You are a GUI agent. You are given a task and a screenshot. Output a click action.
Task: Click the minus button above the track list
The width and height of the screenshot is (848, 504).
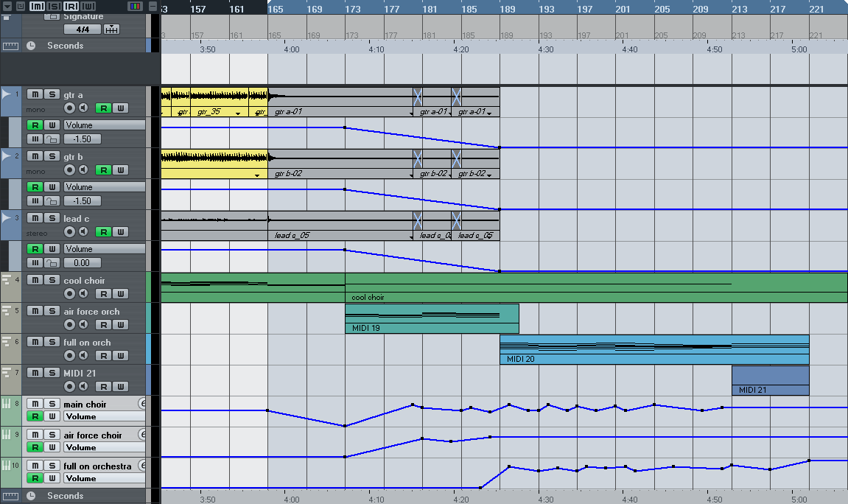click(x=153, y=7)
